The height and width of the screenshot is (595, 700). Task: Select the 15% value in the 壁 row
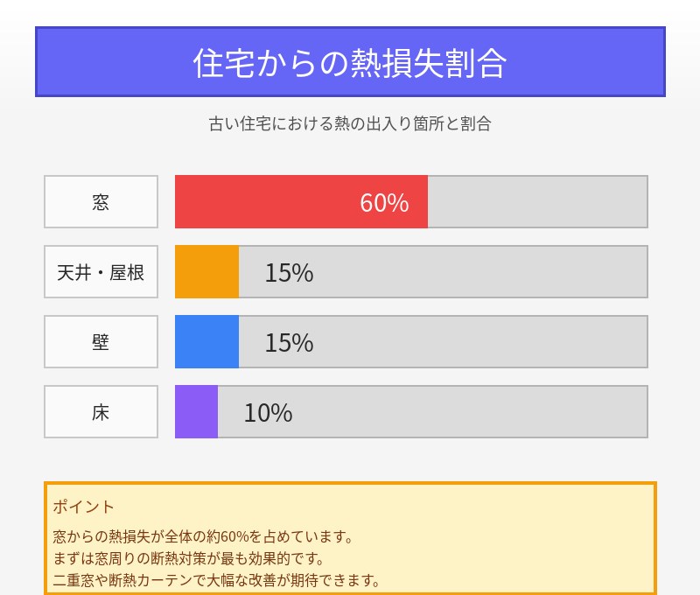coord(289,343)
